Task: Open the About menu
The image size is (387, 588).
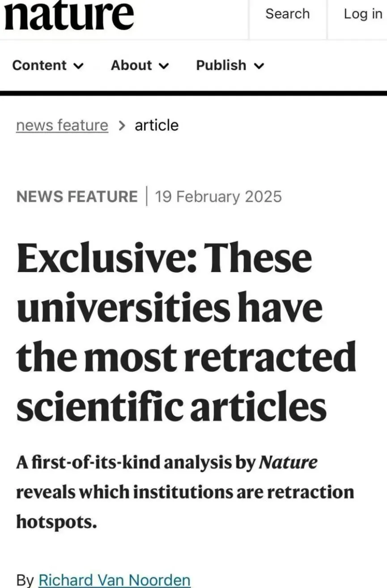Action: [x=140, y=65]
